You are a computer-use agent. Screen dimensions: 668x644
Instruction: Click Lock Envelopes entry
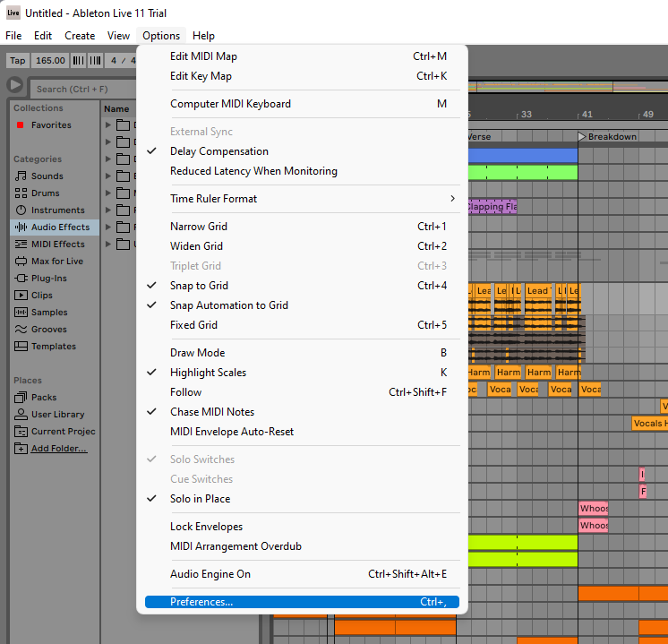[x=302, y=527]
